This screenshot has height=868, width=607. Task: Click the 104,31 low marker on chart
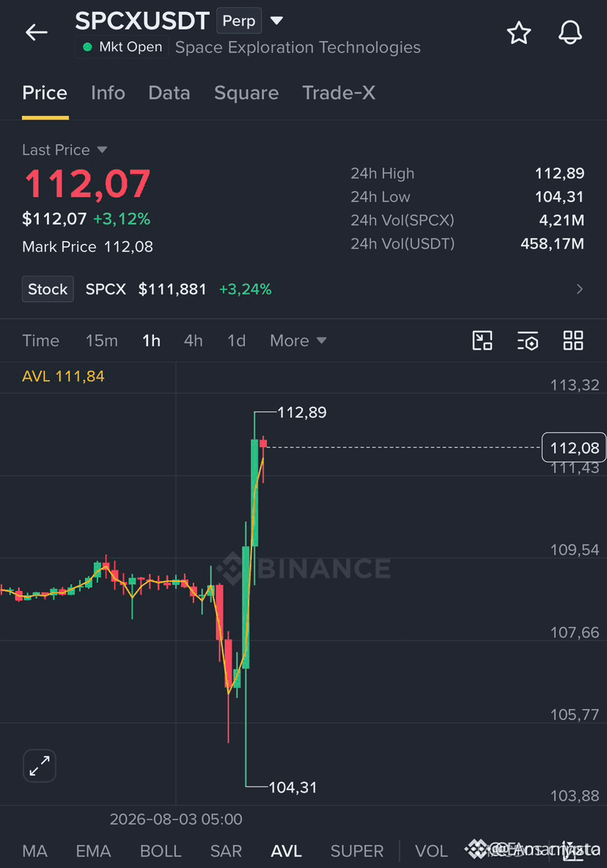pyautogui.click(x=293, y=787)
